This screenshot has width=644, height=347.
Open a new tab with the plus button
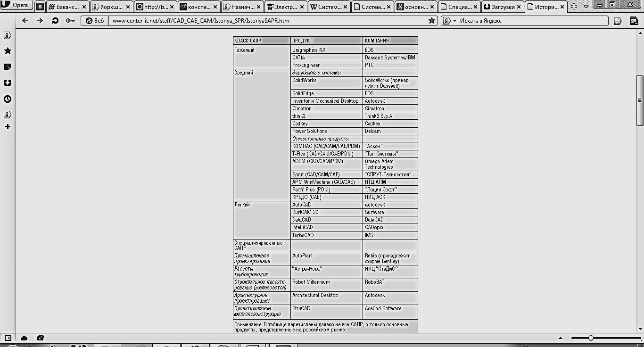[x=574, y=7]
